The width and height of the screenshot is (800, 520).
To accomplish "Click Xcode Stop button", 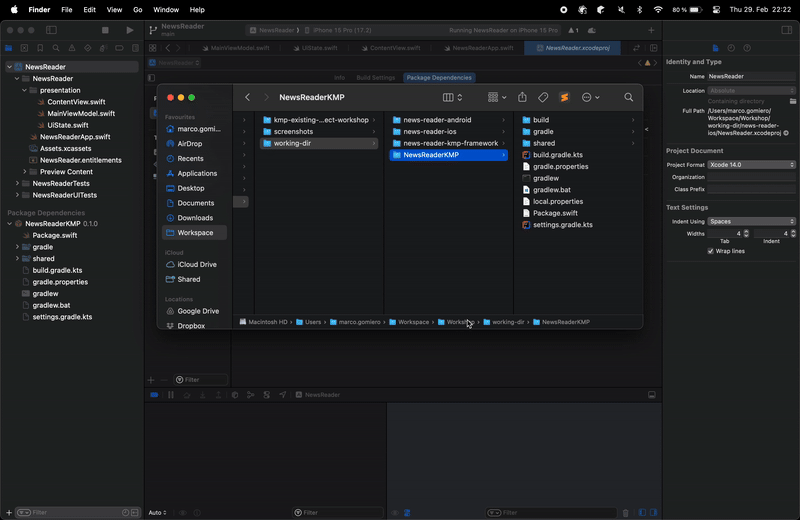I will [105, 30].
